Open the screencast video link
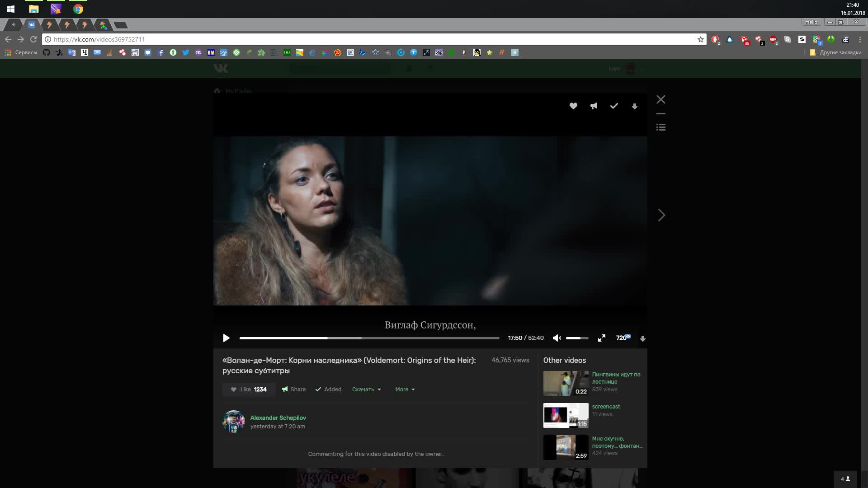The image size is (868, 488). tap(606, 407)
